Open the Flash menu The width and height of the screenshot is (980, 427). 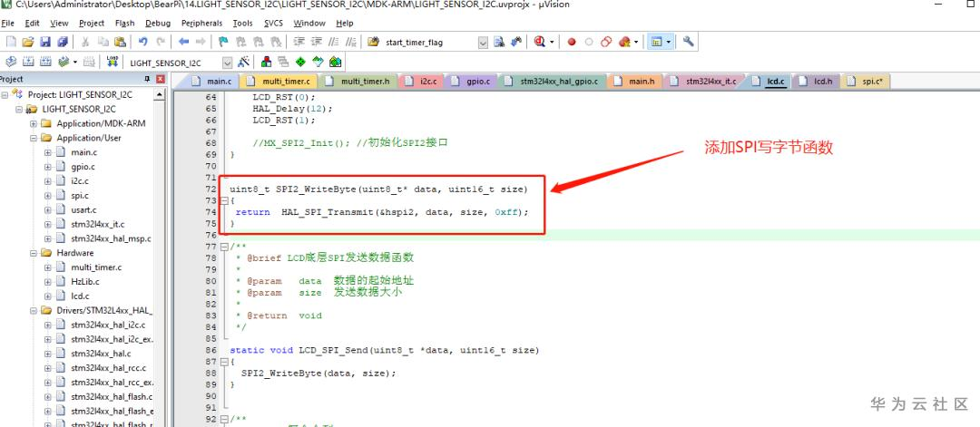[x=125, y=23]
